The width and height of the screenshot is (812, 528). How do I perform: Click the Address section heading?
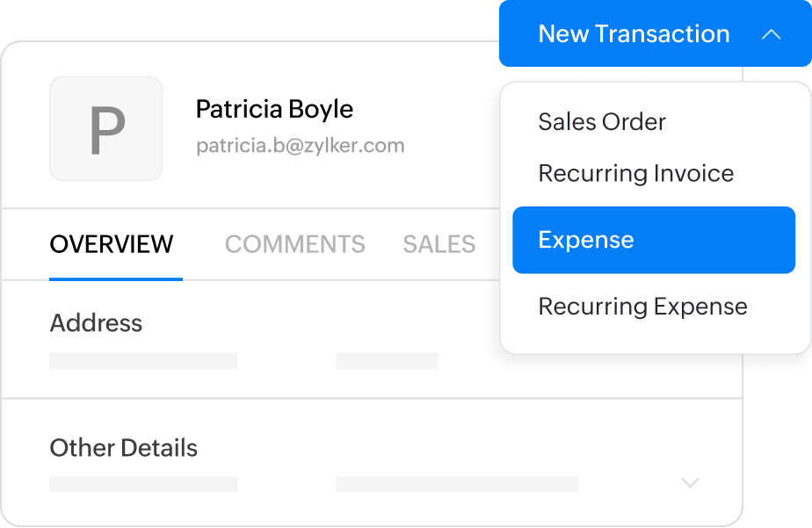pos(96,323)
